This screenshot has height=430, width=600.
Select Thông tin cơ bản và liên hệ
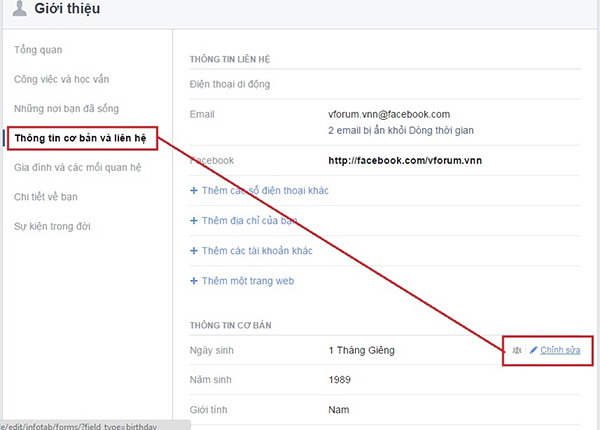pyautogui.click(x=80, y=138)
